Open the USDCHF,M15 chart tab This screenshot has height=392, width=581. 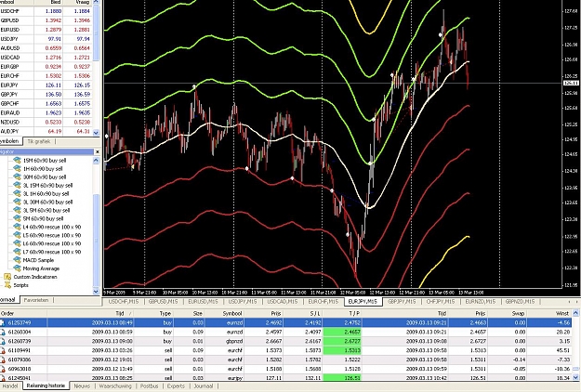[124, 302]
